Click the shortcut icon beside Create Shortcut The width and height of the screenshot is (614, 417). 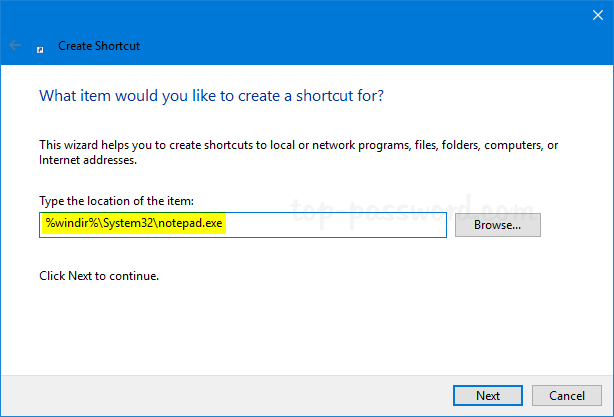click(39, 46)
